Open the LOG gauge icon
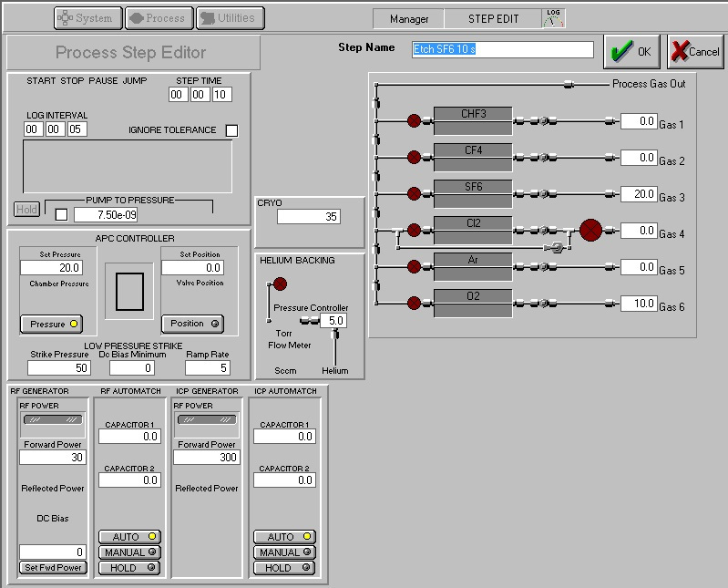This screenshot has height=588, width=728. (x=553, y=18)
